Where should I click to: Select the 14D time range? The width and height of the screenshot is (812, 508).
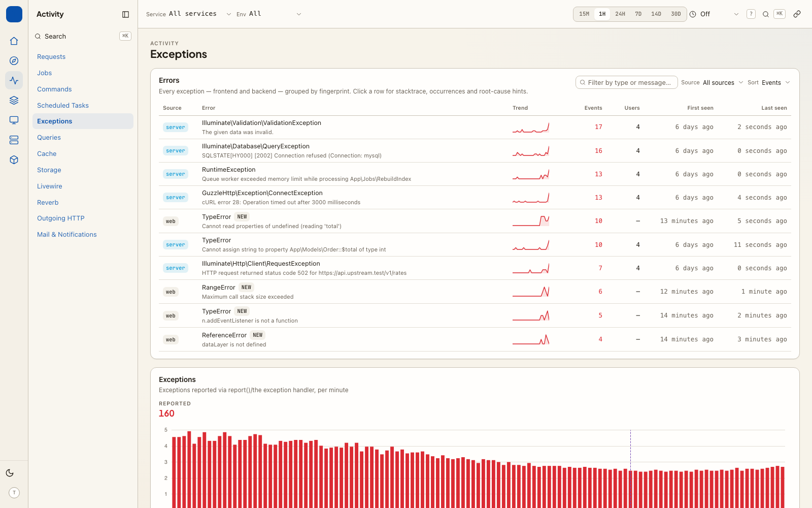pyautogui.click(x=656, y=14)
